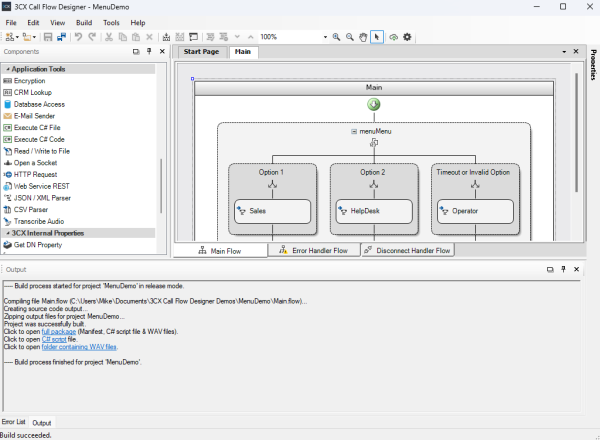600x440 pixels.
Task: Open the 100% zoom level dropdown
Action: click(325, 37)
